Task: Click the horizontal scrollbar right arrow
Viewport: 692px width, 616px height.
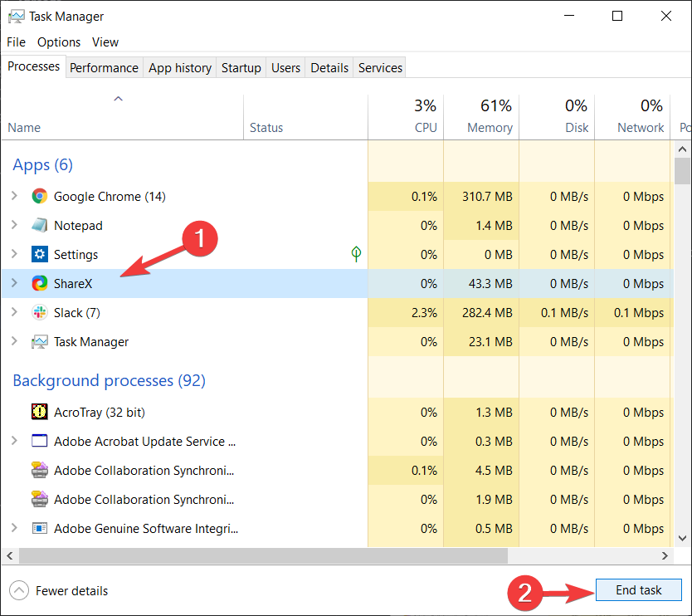Action: pyautogui.click(x=665, y=555)
